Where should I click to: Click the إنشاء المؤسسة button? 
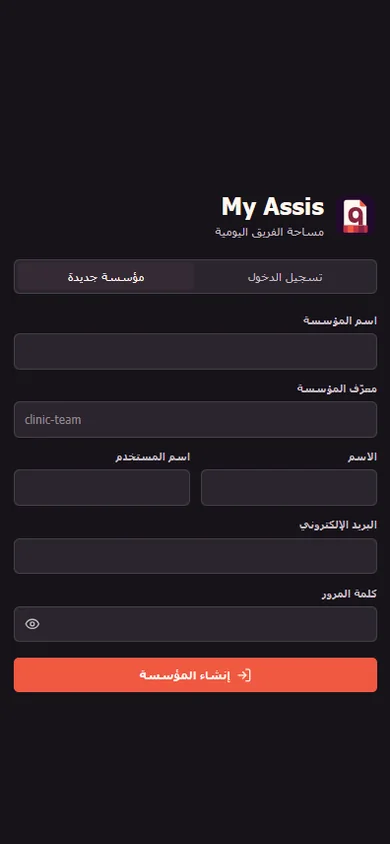(x=195, y=675)
